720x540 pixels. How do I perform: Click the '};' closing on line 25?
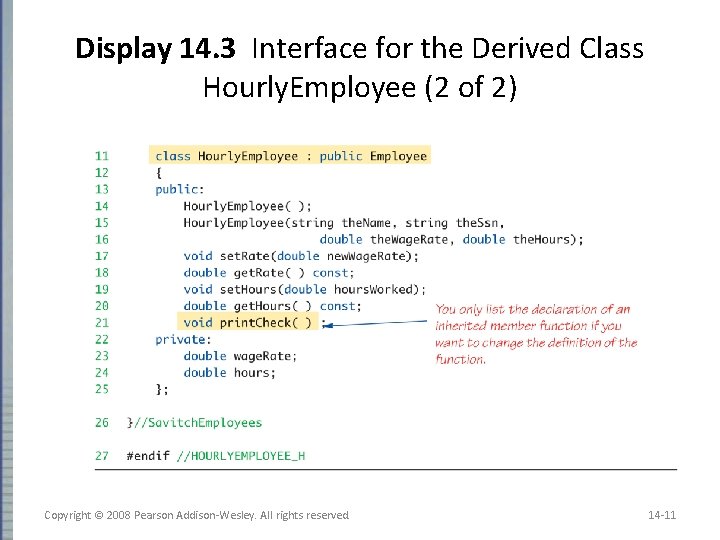click(162, 389)
